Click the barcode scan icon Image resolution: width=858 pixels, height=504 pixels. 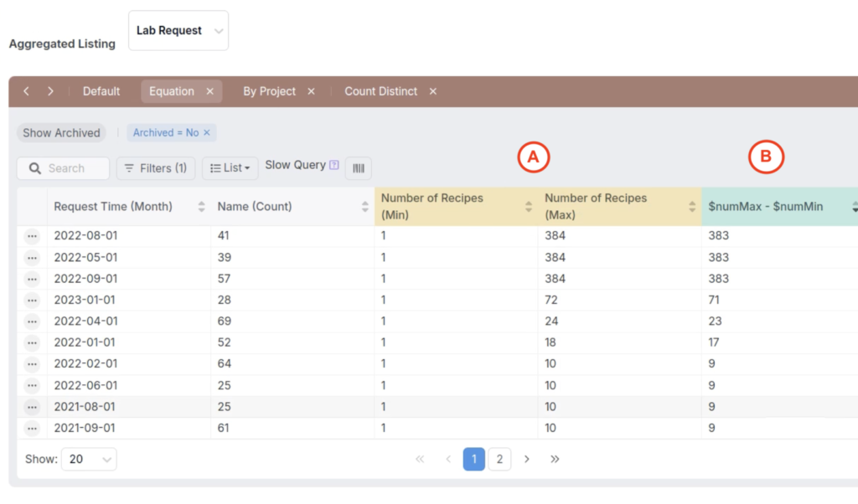[x=359, y=168]
